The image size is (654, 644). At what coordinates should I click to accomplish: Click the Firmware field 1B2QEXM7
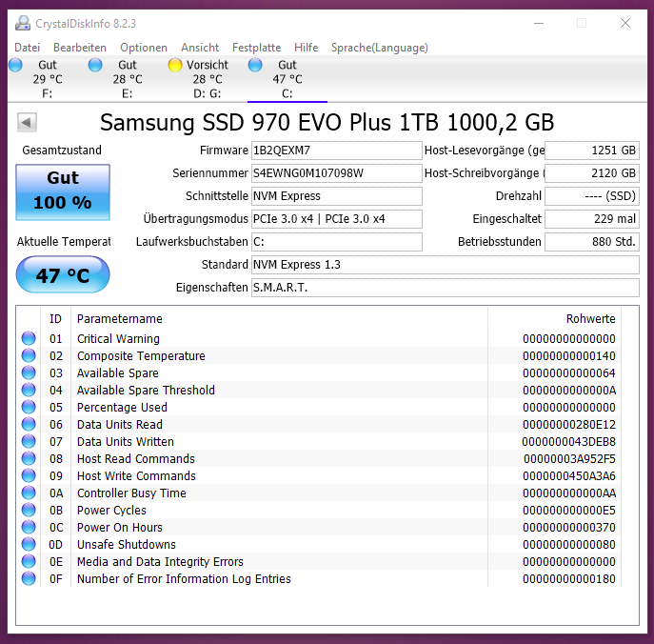click(x=337, y=151)
